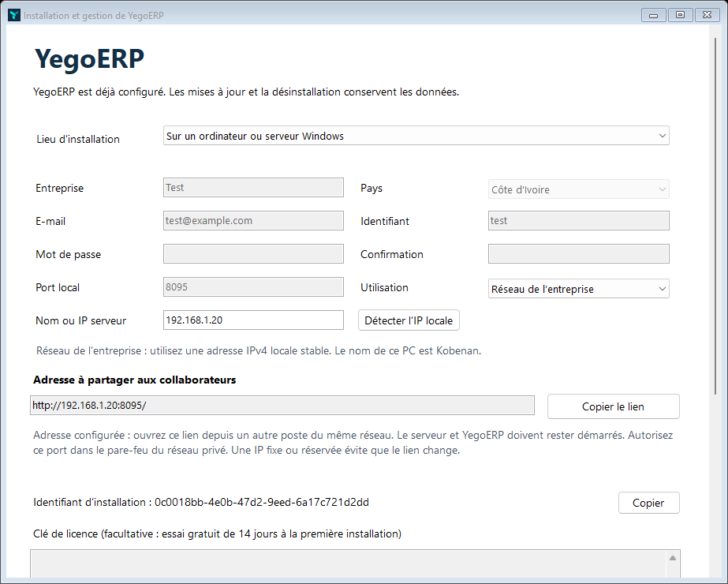Click the 'Réseau de l'entreprise : utilisez' hint text
Viewport: 728px width, 584px height.
tap(259, 350)
